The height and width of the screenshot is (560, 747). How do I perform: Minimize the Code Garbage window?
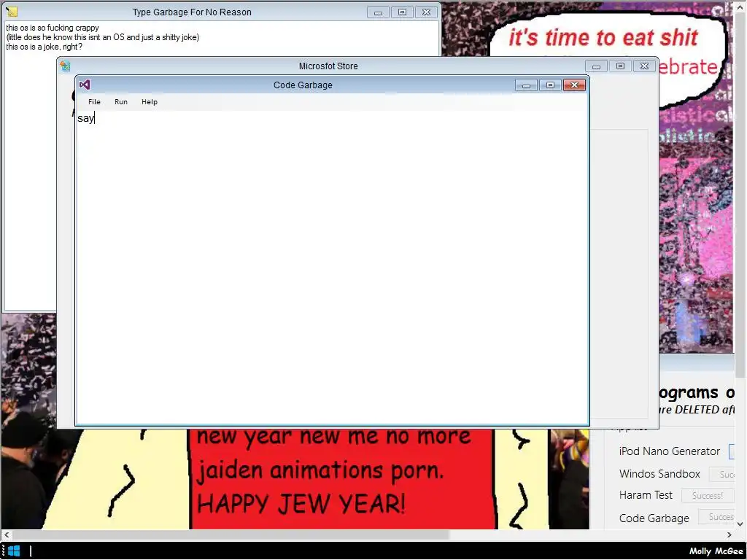[527, 85]
